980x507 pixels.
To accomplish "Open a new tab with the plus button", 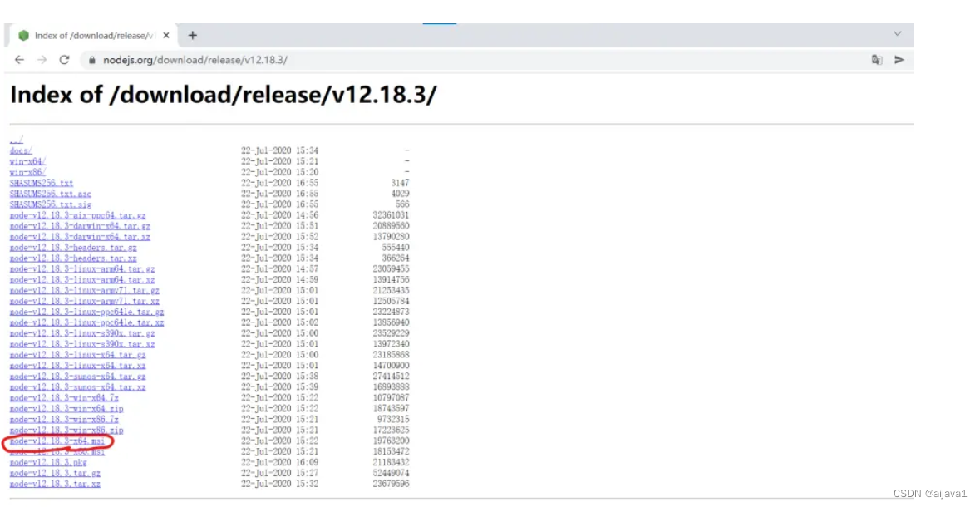I will (193, 36).
